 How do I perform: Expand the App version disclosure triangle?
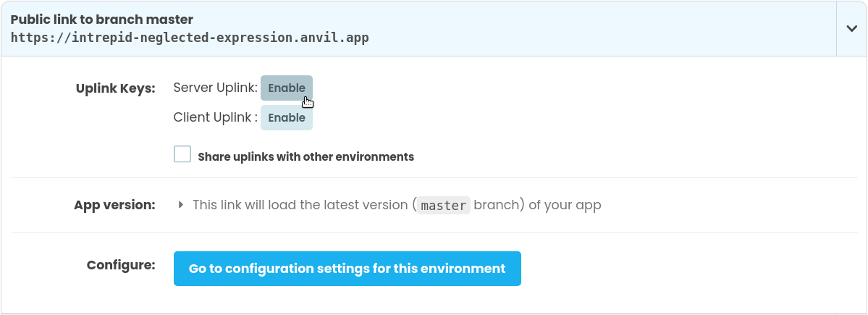pos(181,205)
